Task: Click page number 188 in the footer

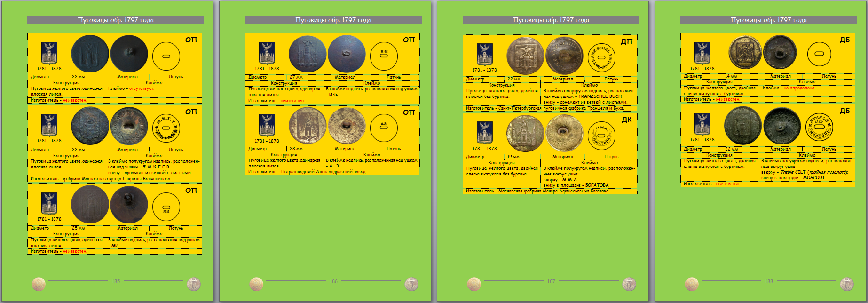Action: 769,281
